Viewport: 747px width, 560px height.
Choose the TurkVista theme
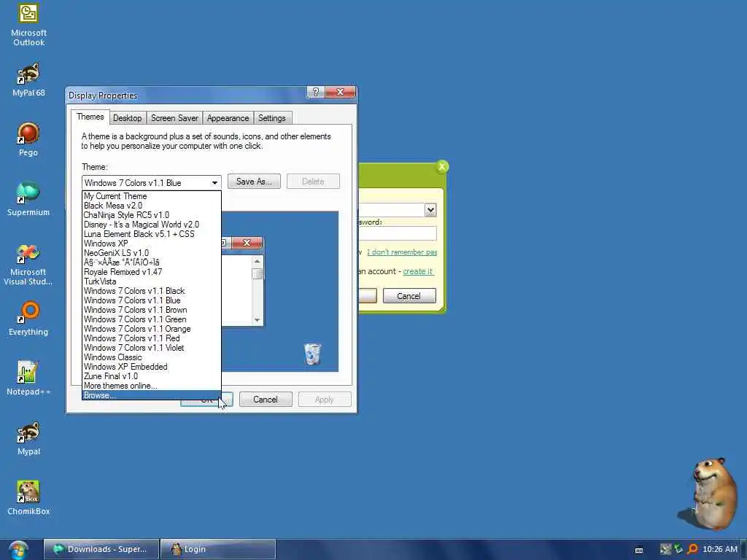tap(152, 281)
